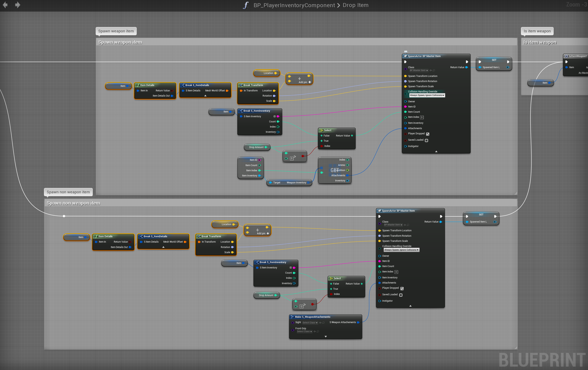Open BP_PlayerInventoryComponent breadcrumb
Viewport: 588px width, 370px height.
(294, 5)
